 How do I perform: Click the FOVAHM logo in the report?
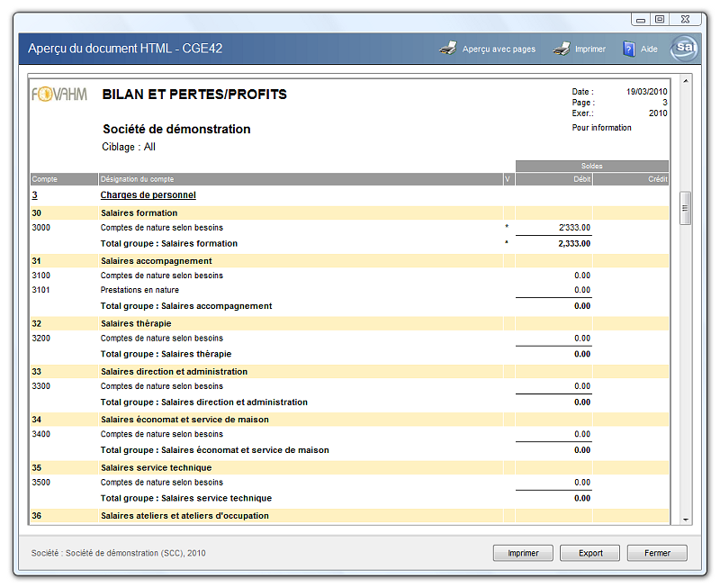point(59,95)
